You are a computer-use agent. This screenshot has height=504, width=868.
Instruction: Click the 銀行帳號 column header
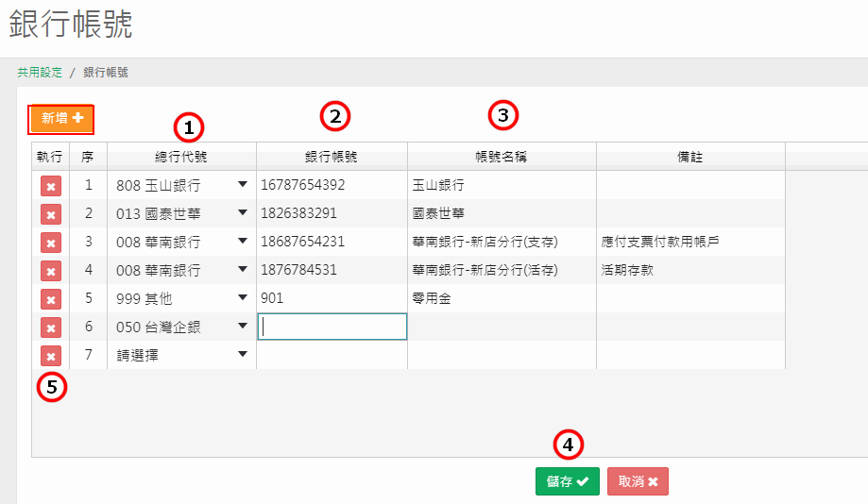(x=332, y=157)
